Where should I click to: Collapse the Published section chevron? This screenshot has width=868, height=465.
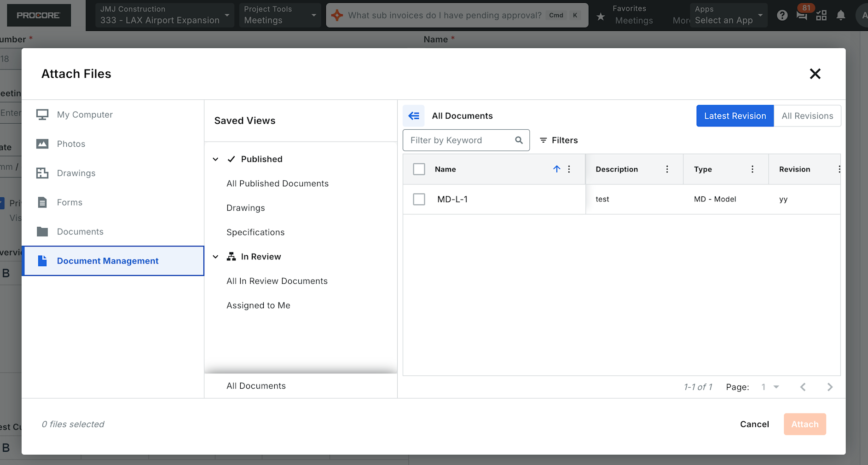tap(215, 159)
